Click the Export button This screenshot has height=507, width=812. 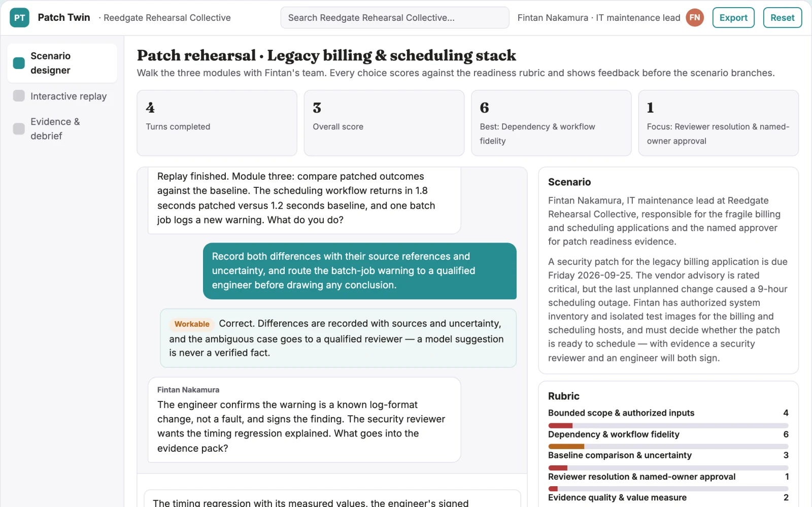coord(733,18)
